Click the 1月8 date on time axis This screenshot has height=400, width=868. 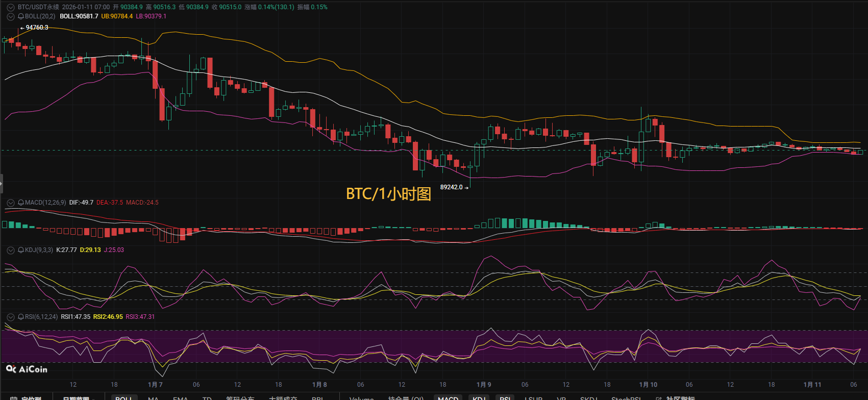pos(319,385)
